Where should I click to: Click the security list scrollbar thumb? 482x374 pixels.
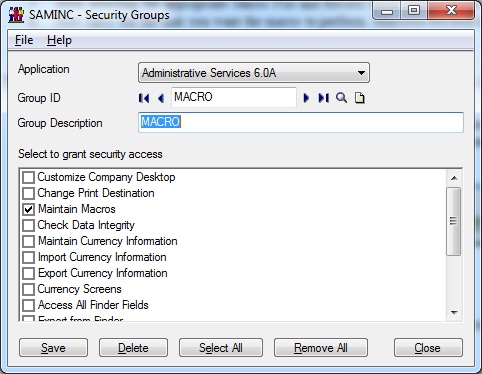[x=454, y=221]
